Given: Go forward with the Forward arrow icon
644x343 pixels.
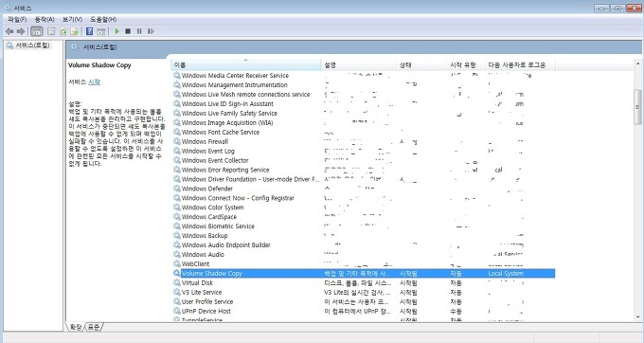Looking at the screenshot, I should pos(21,31).
